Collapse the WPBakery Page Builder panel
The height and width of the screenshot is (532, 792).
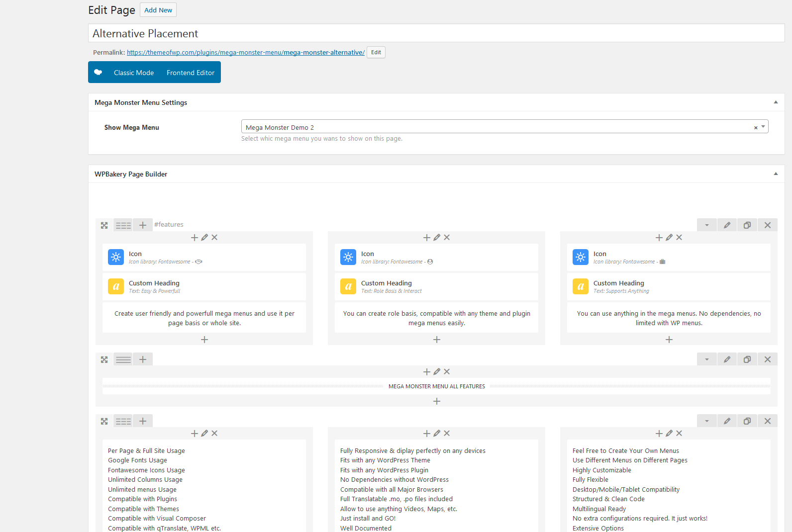(776, 174)
